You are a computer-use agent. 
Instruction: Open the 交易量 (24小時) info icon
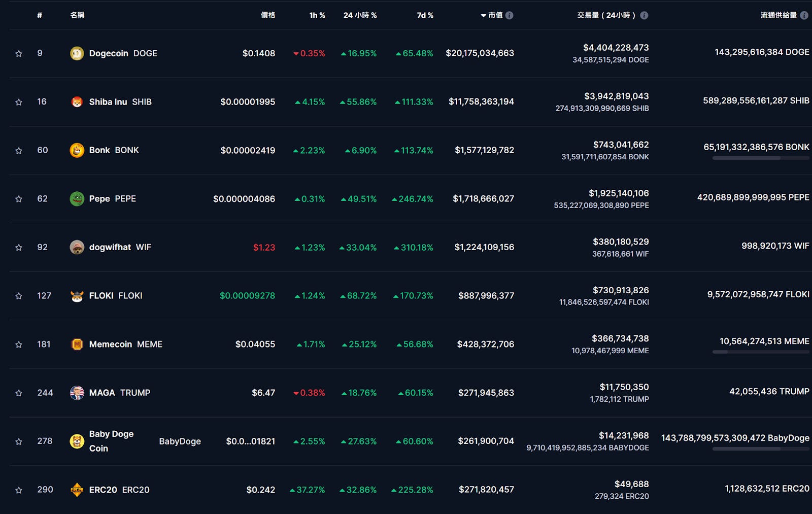[x=644, y=15]
